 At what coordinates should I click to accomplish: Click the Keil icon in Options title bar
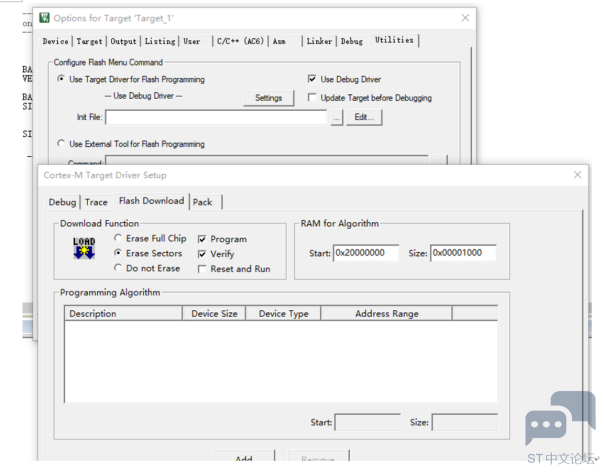tap(45, 18)
